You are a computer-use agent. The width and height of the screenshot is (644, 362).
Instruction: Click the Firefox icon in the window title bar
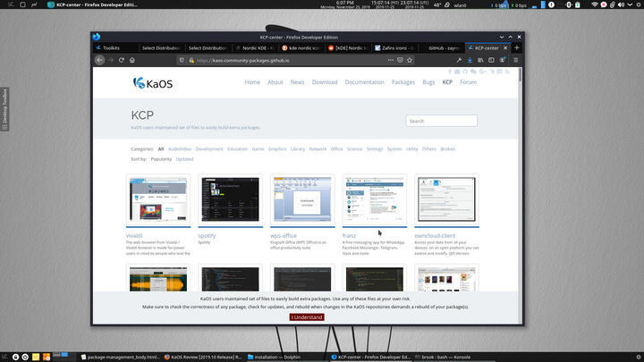point(97,37)
